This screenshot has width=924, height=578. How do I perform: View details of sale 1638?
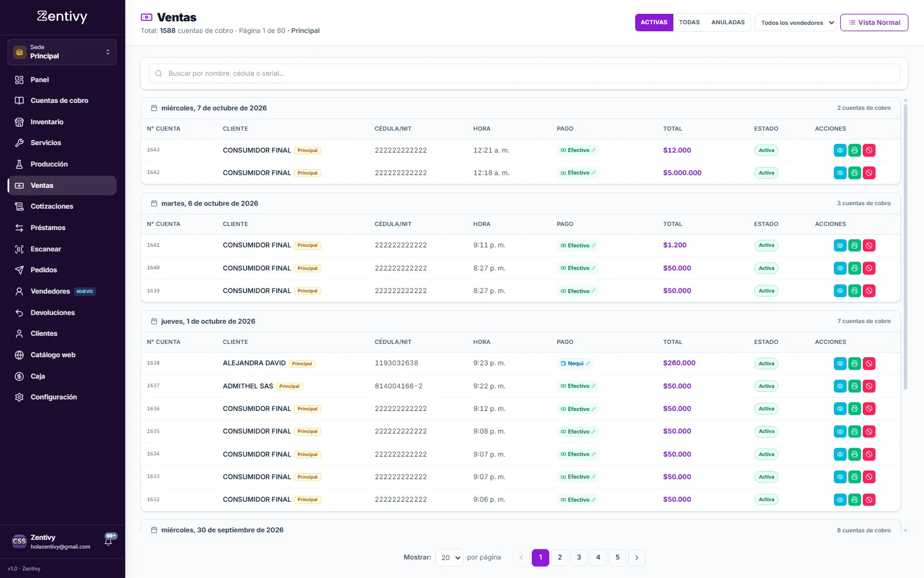click(840, 364)
